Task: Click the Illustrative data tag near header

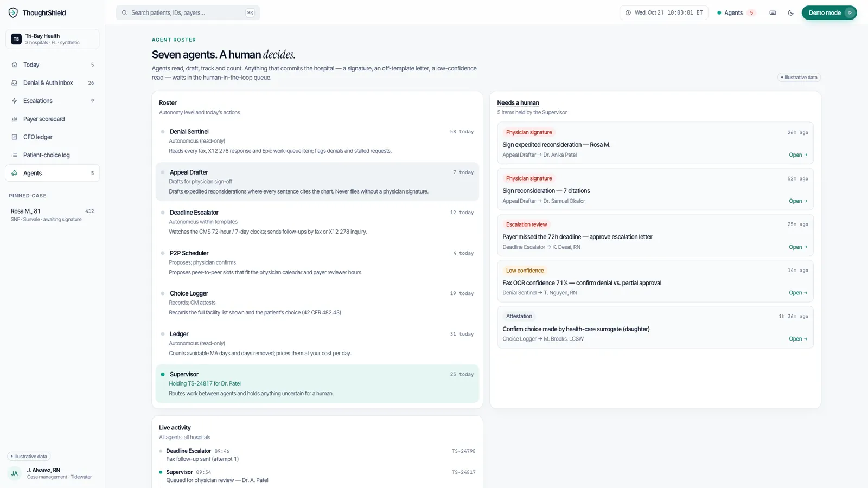Action: pyautogui.click(x=799, y=78)
